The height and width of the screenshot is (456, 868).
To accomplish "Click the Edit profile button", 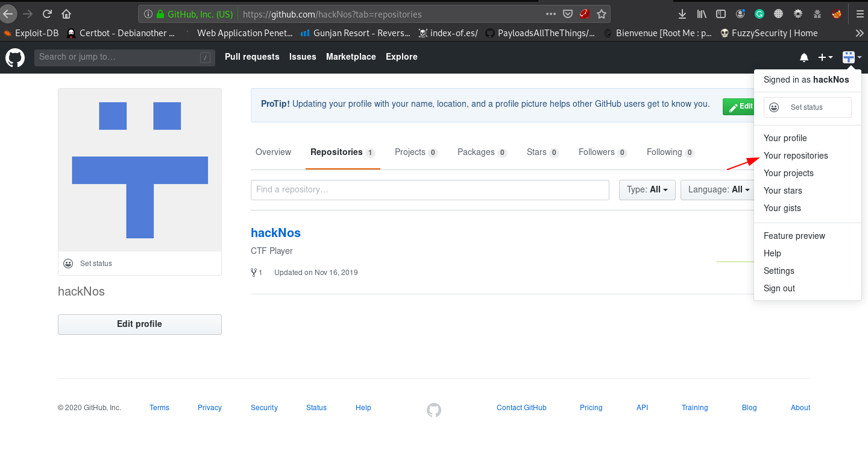I will [x=139, y=324].
